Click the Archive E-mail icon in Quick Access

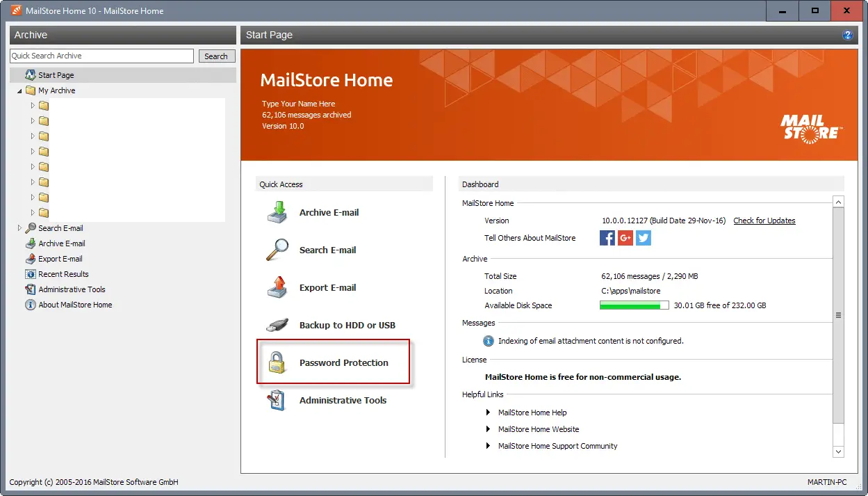[x=277, y=212]
